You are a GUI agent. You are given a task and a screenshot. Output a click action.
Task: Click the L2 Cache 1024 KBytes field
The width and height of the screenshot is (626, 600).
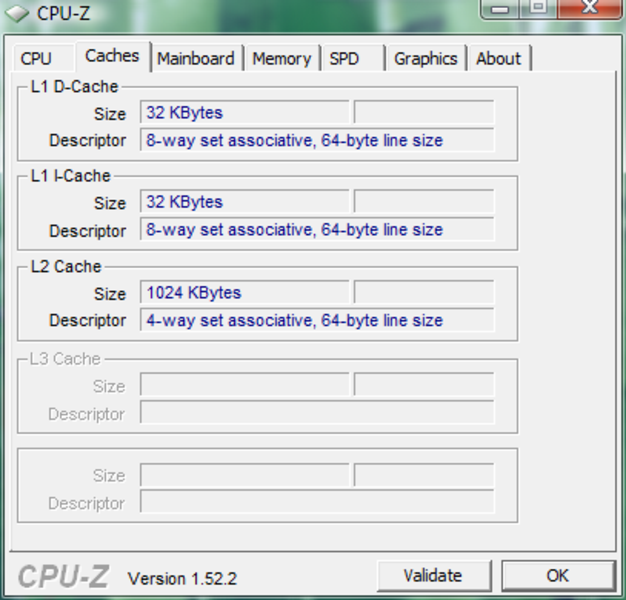(245, 293)
